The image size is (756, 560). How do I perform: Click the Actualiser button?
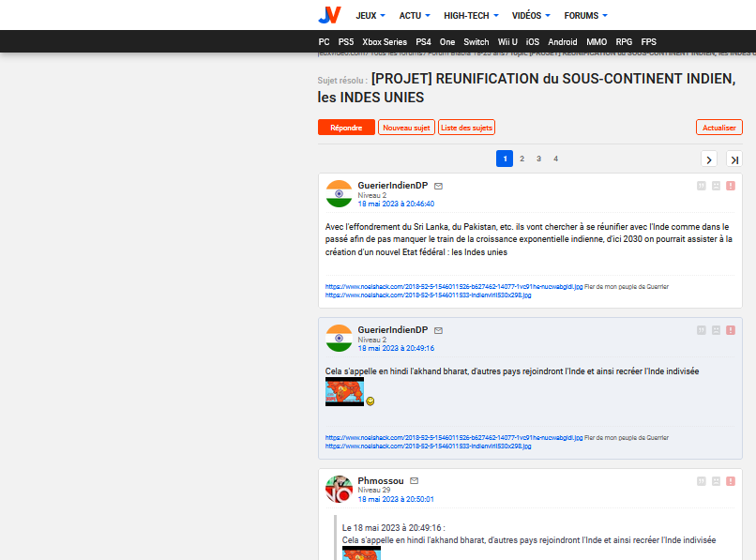click(718, 128)
